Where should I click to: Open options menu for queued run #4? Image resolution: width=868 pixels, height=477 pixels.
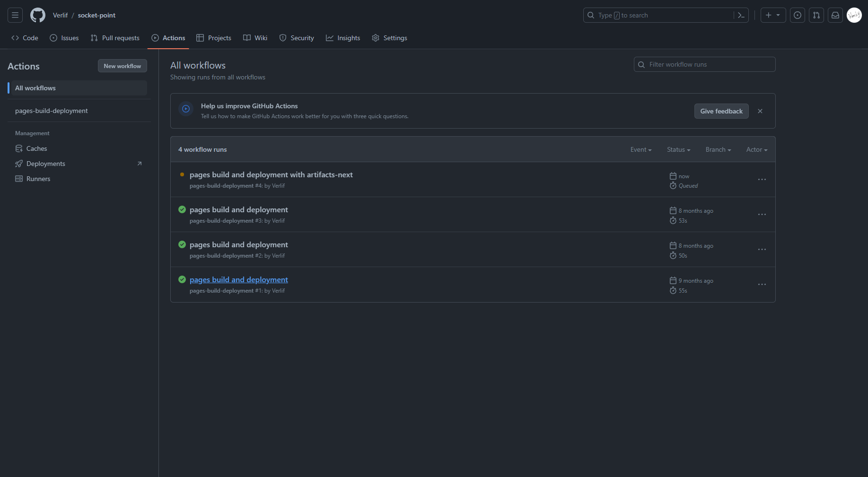(x=762, y=180)
